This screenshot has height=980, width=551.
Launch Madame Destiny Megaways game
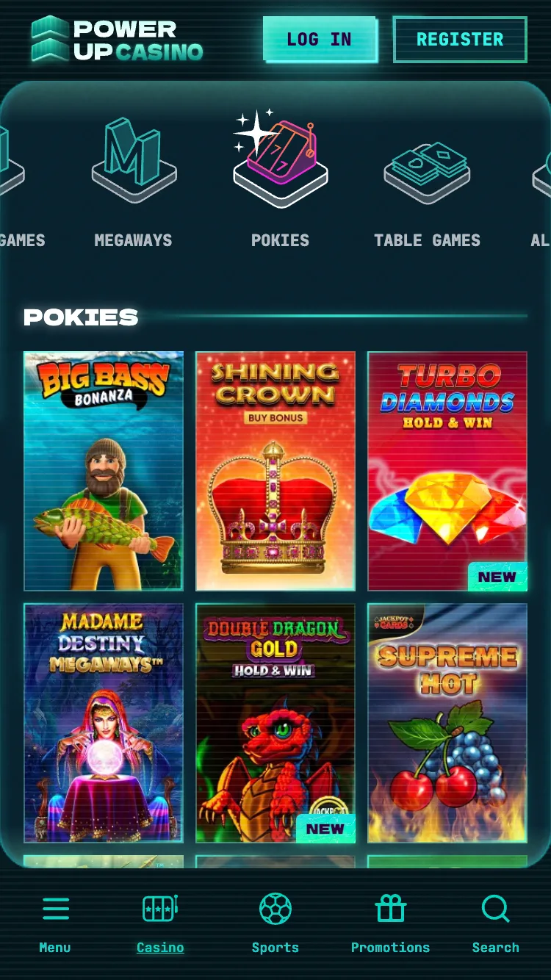pos(104,723)
